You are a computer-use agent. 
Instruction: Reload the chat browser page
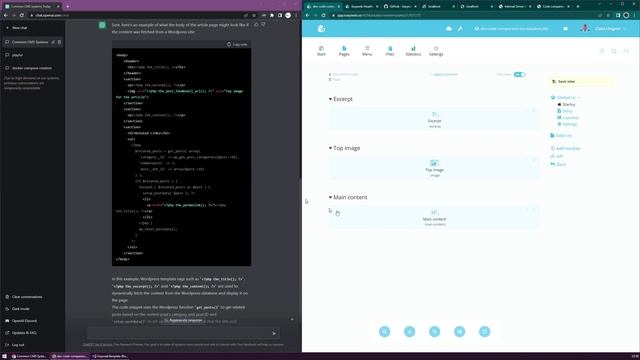22,15
